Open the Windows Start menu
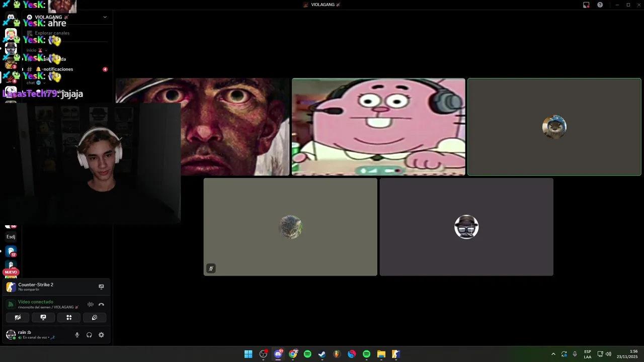 point(248,354)
